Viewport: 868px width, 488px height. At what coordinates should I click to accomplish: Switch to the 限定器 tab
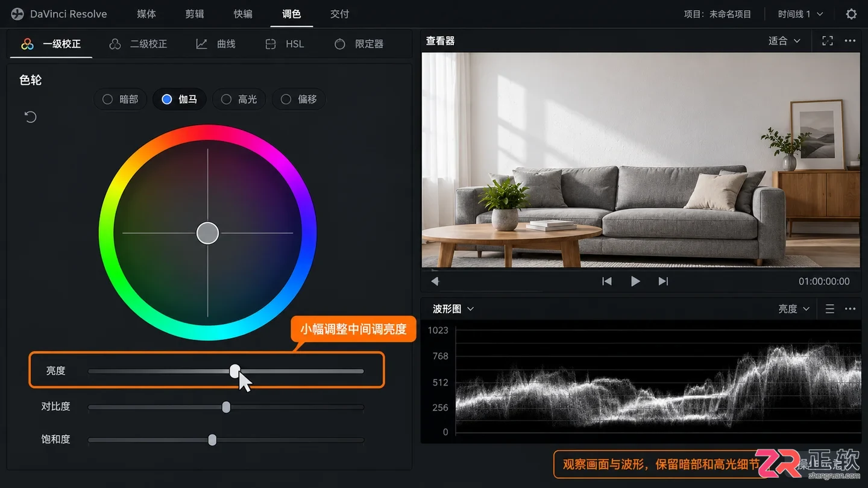click(359, 44)
